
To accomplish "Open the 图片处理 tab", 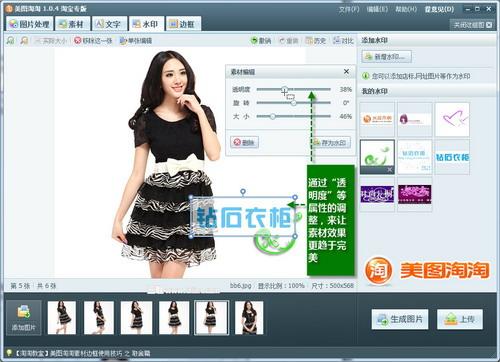I will pos(29,24).
